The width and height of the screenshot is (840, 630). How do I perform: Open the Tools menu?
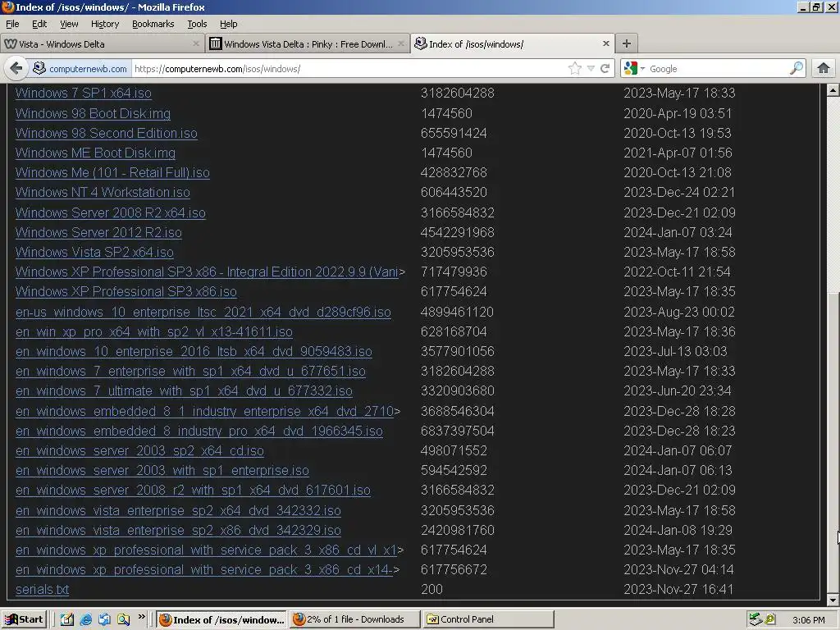197,24
